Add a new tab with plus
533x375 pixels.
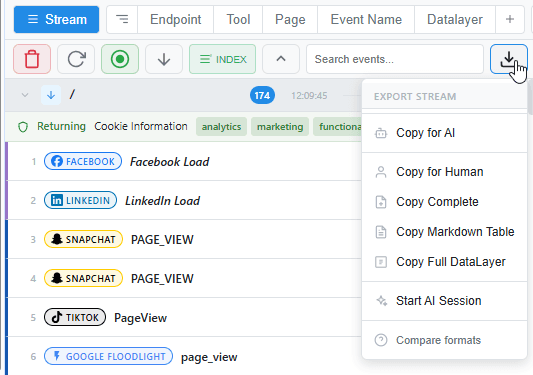click(510, 19)
